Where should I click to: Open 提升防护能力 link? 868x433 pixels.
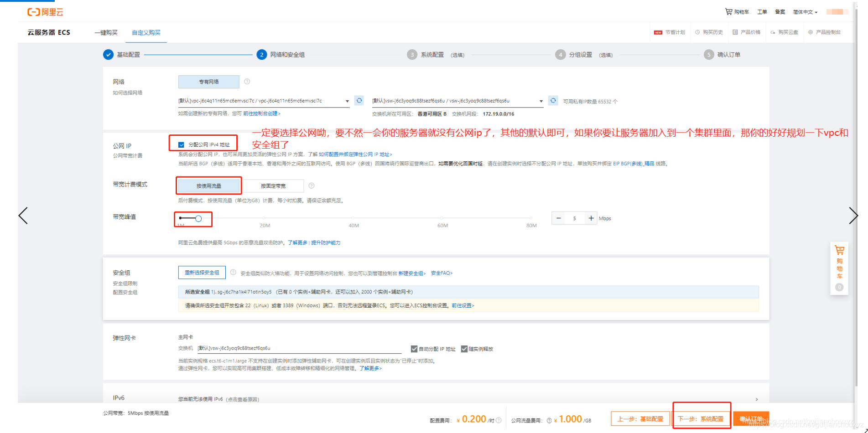[326, 242]
